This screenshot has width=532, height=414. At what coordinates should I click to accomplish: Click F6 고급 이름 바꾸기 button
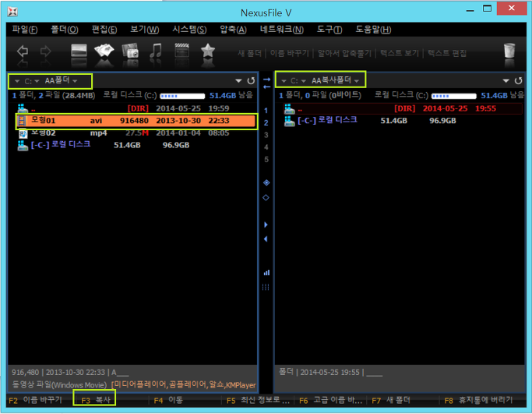tap(330, 400)
